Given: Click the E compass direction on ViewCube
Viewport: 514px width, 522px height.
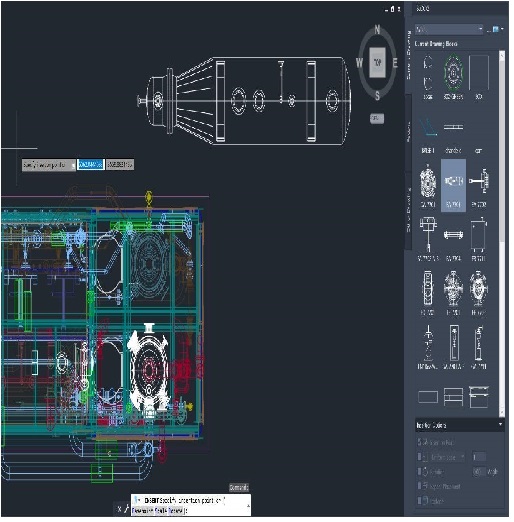Looking at the screenshot, I should click(x=395, y=63).
